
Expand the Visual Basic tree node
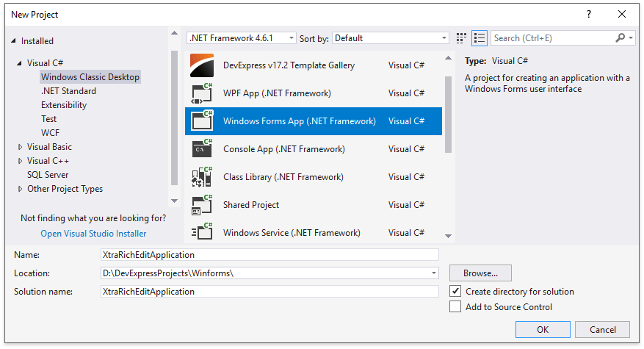(21, 147)
